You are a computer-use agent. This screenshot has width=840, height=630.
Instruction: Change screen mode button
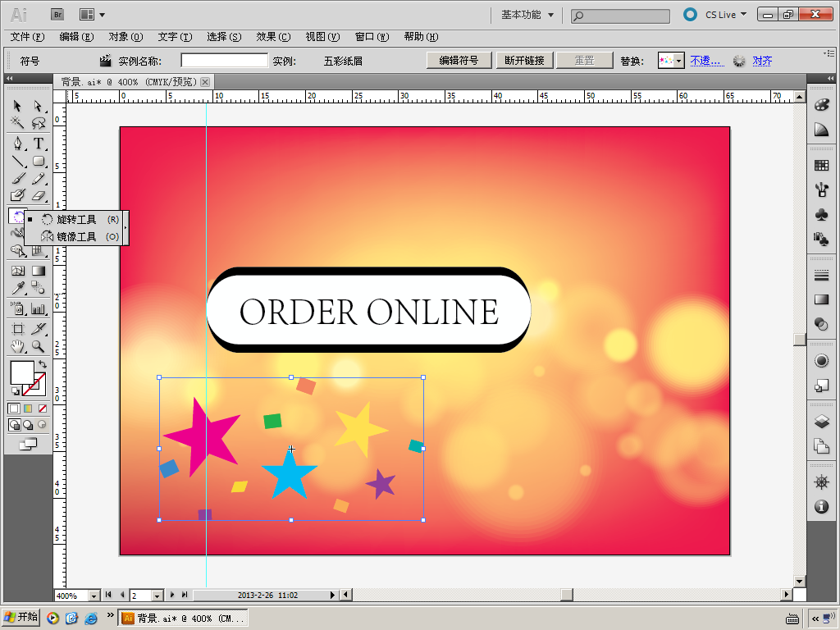click(x=28, y=444)
